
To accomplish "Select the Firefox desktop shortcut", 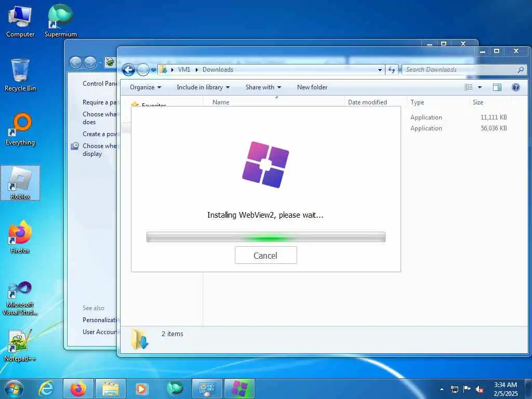I will pyautogui.click(x=20, y=237).
